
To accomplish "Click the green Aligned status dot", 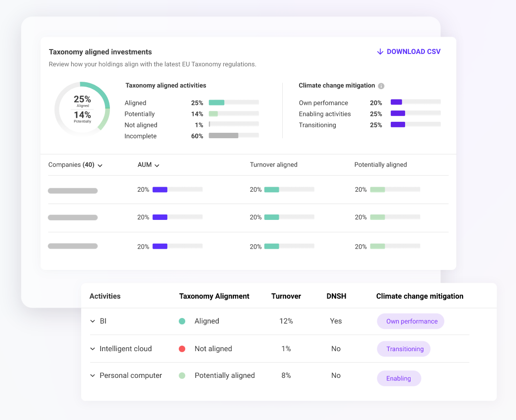I will [182, 321].
